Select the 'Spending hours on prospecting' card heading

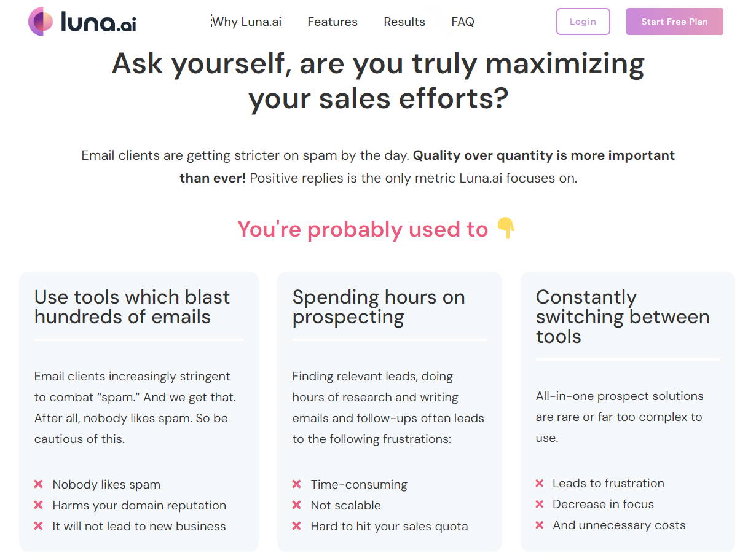coord(378,307)
